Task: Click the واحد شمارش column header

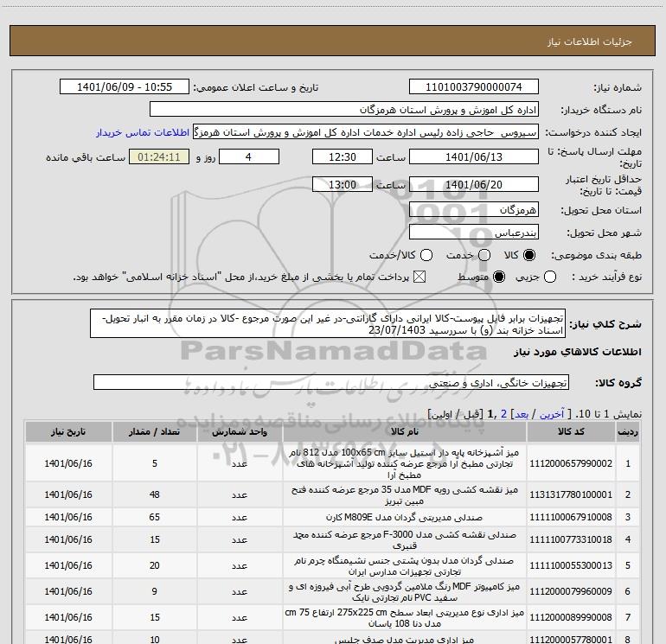Action: [x=240, y=431]
